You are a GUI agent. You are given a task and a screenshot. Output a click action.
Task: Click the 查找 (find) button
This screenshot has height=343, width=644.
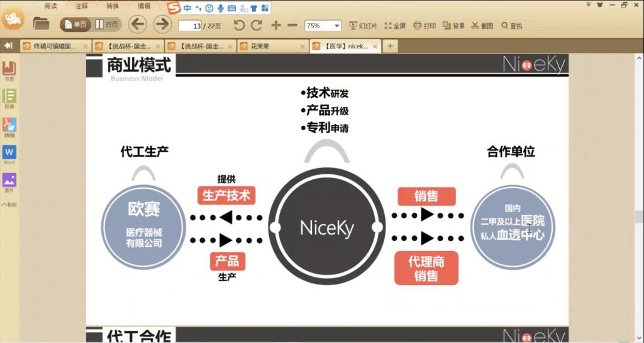[511, 26]
